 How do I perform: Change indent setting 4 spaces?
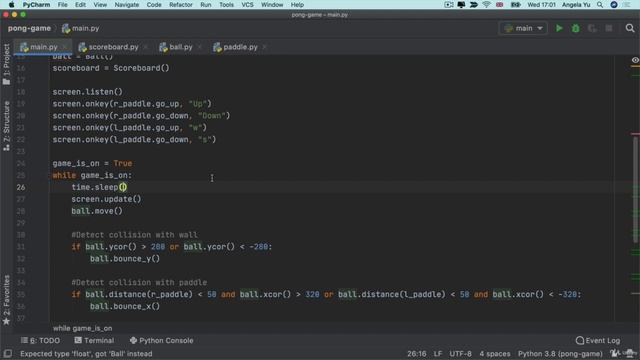495,354
